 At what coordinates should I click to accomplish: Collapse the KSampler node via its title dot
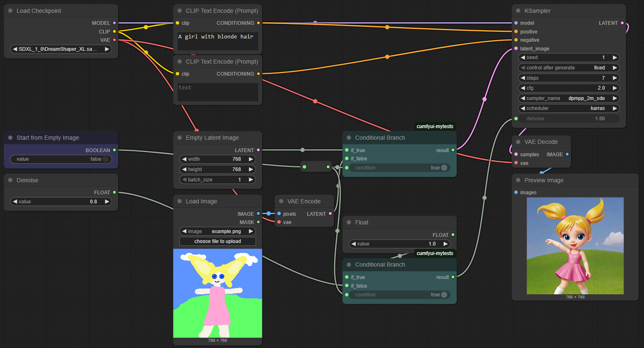(518, 11)
